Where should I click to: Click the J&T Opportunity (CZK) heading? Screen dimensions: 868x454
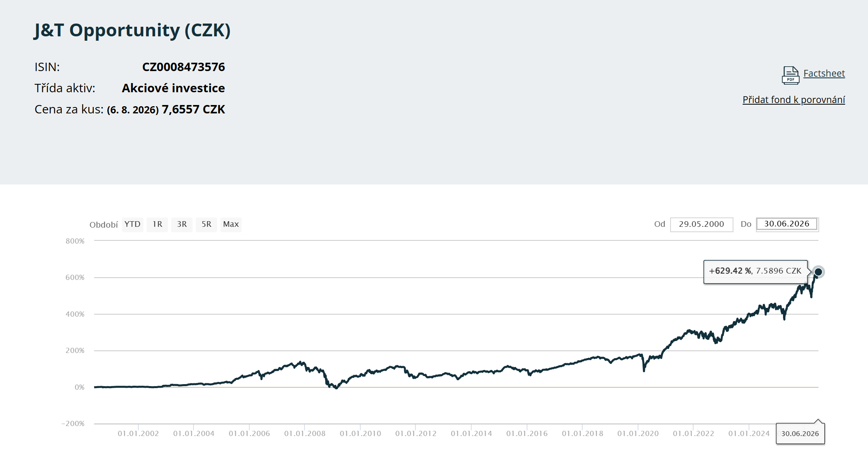(x=132, y=30)
